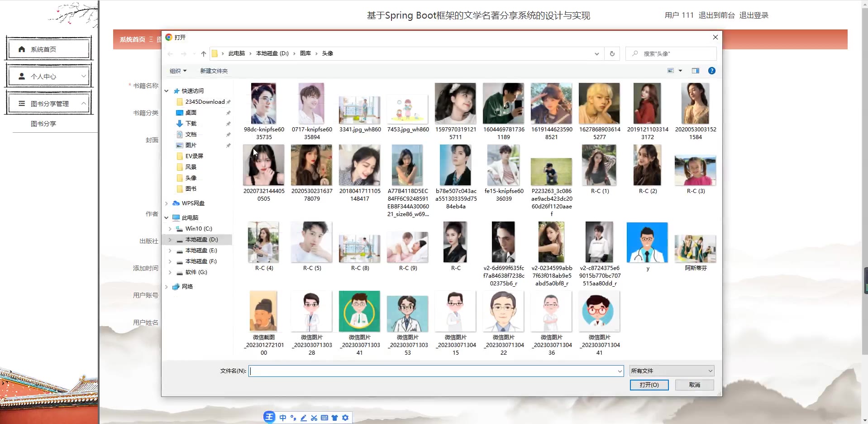Click the IME settings gear icon
The width and height of the screenshot is (868, 424).
click(345, 418)
